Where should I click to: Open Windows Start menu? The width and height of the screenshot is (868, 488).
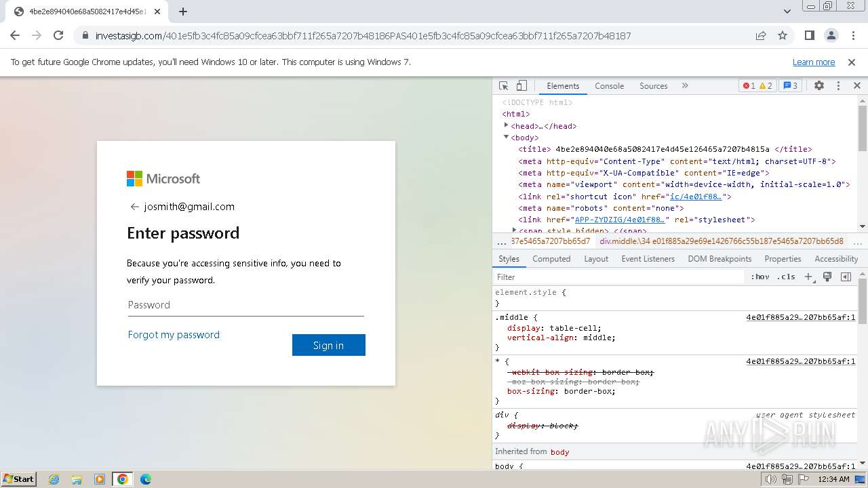18,479
